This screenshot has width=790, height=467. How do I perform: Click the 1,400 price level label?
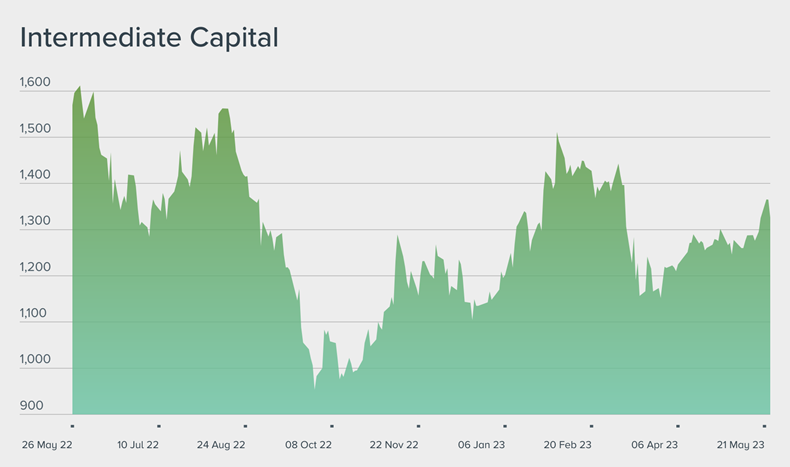pos(35,175)
